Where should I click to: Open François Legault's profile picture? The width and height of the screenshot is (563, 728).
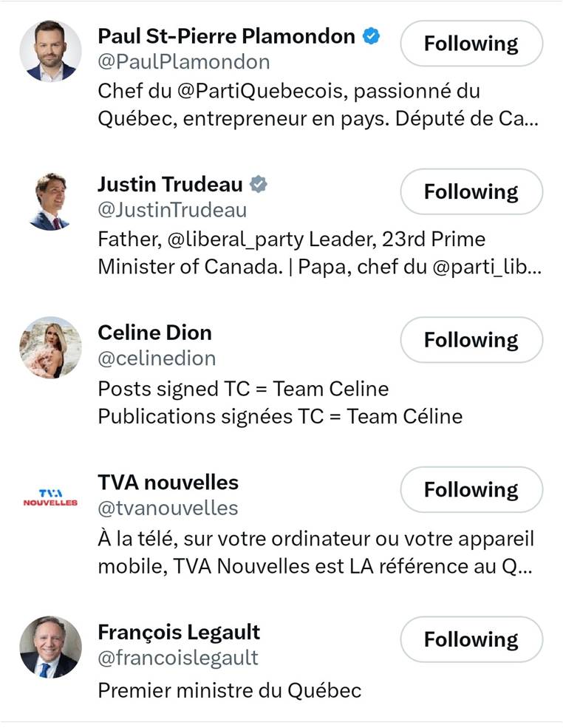click(50, 647)
